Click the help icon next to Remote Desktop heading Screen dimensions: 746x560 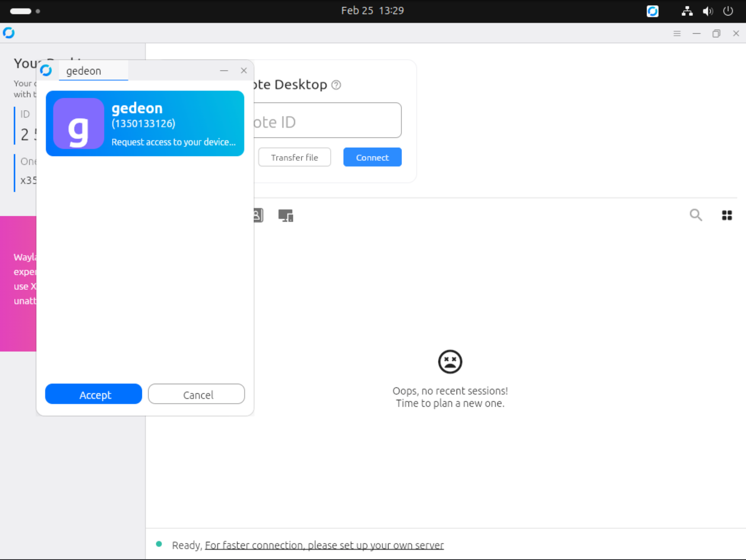[x=336, y=85]
